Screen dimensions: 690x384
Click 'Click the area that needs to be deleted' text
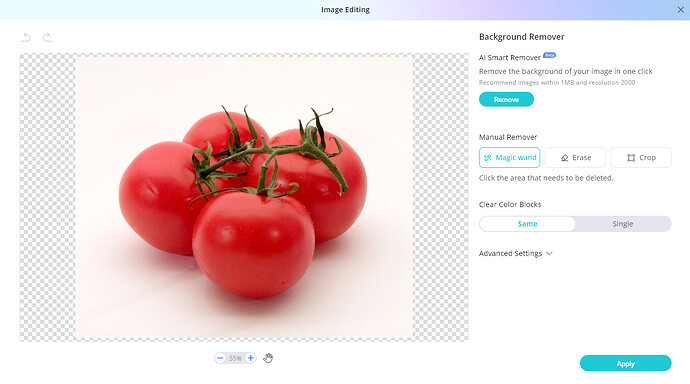pyautogui.click(x=546, y=178)
